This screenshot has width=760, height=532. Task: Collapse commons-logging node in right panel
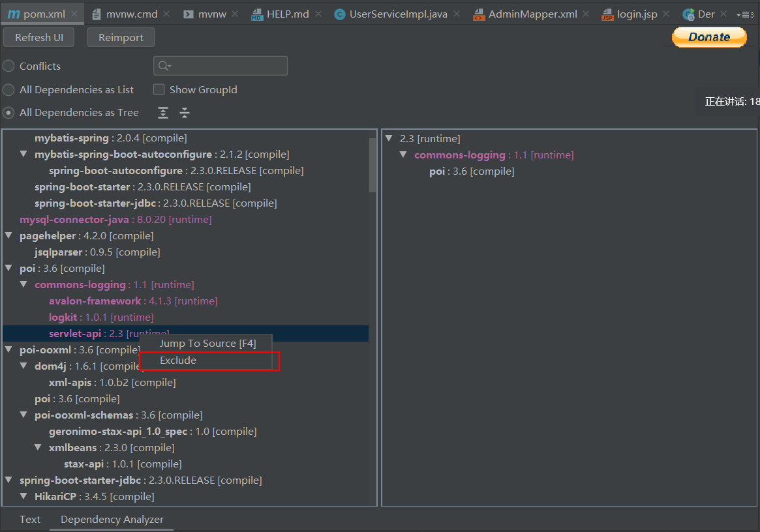[403, 155]
